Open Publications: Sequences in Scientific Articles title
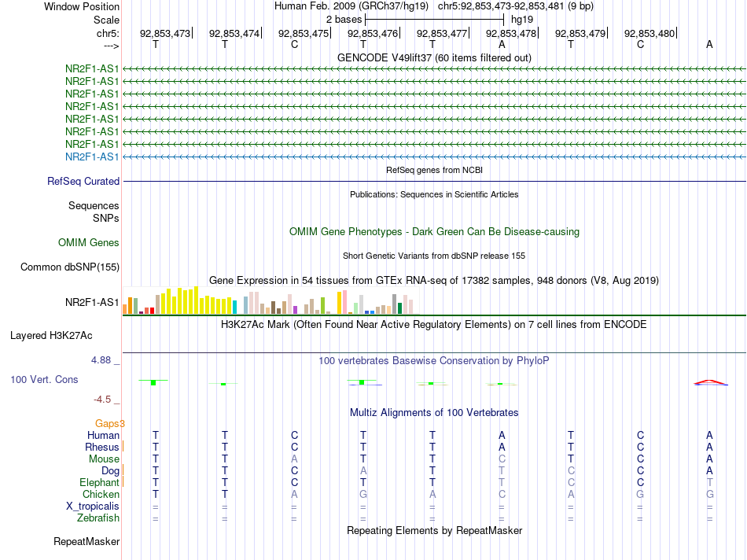The height and width of the screenshot is (560, 747). [434, 194]
